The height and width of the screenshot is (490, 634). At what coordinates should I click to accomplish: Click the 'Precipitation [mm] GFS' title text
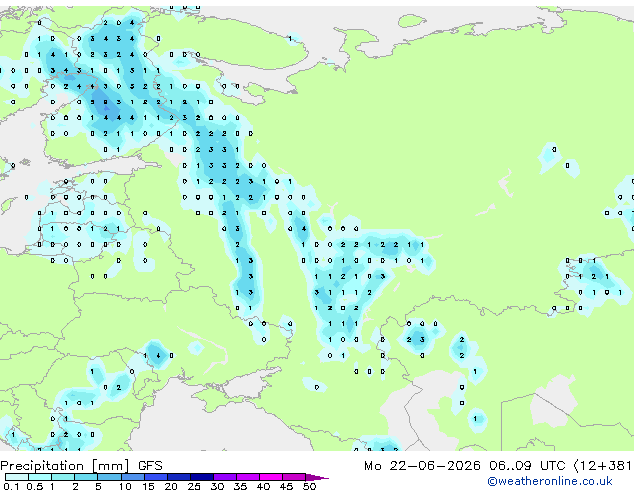click(81, 466)
